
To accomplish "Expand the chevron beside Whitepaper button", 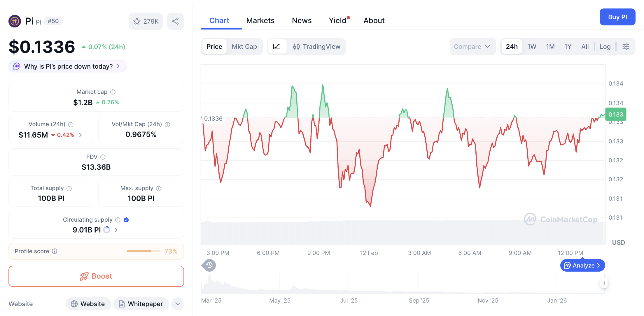I will (177, 304).
